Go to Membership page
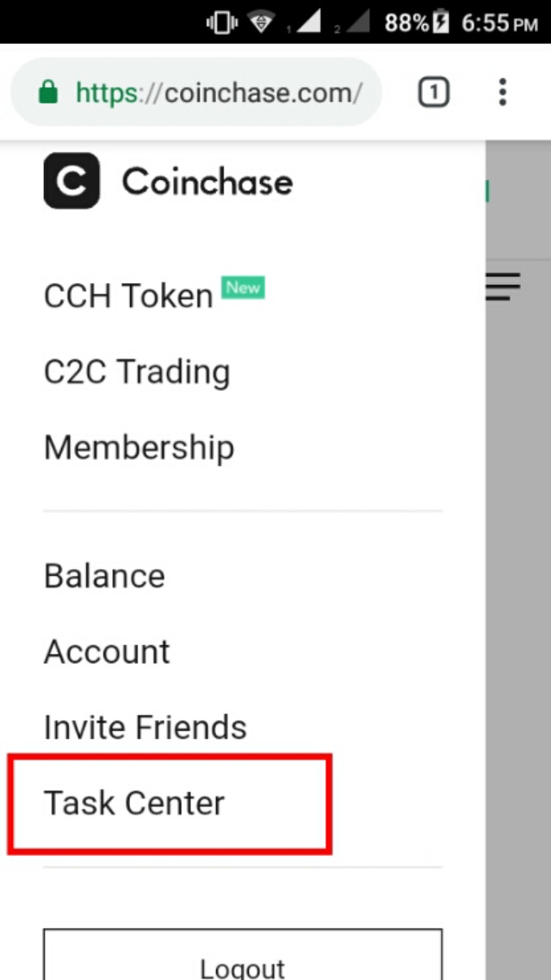Image resolution: width=551 pixels, height=980 pixels. click(x=139, y=448)
